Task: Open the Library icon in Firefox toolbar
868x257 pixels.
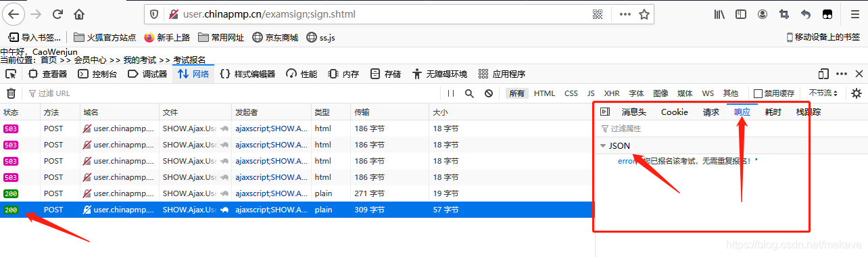Action: click(x=720, y=14)
